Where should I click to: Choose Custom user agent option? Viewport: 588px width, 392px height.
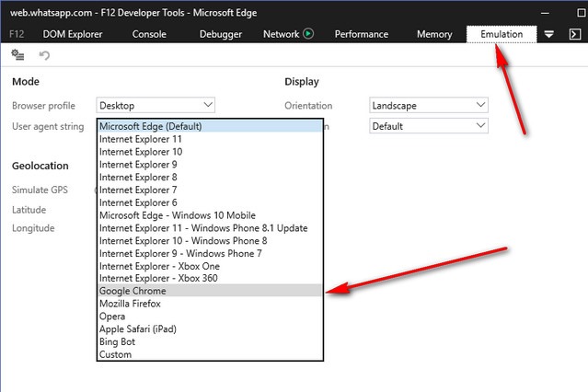pyautogui.click(x=210, y=354)
